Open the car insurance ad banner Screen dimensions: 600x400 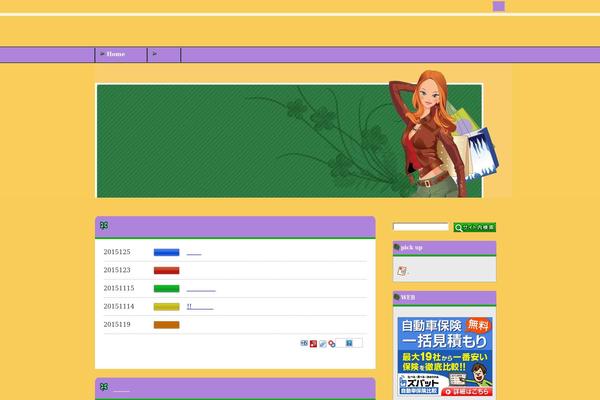point(445,357)
